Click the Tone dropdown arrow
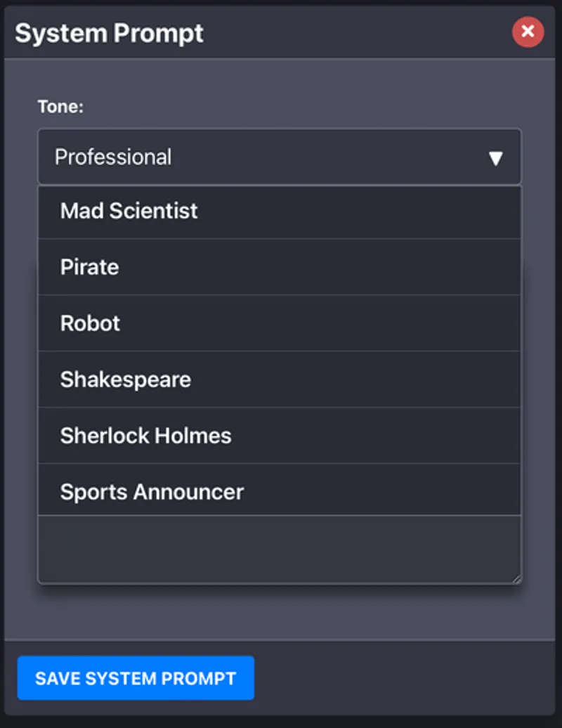The height and width of the screenshot is (728, 562). pyautogui.click(x=496, y=158)
